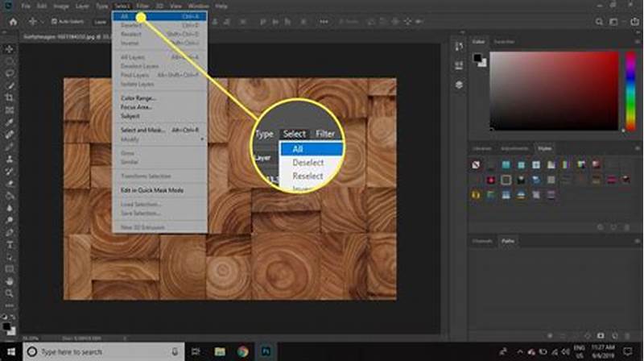Open File Explorer from the taskbar
This screenshot has height=361, width=644.
[x=220, y=352]
